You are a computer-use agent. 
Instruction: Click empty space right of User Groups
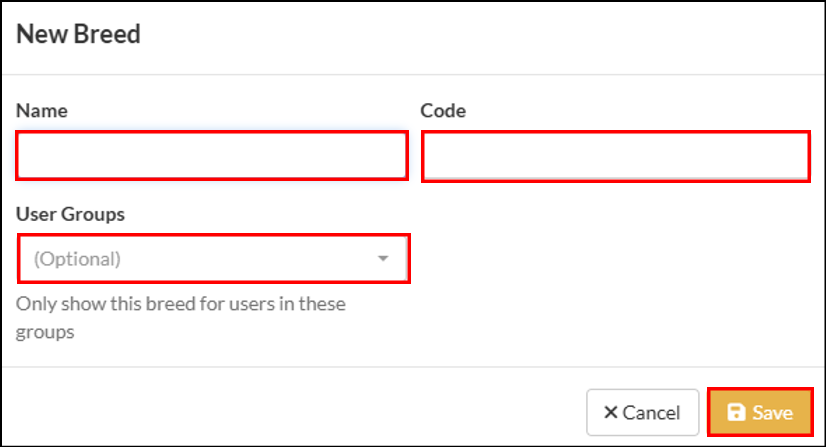click(611, 258)
